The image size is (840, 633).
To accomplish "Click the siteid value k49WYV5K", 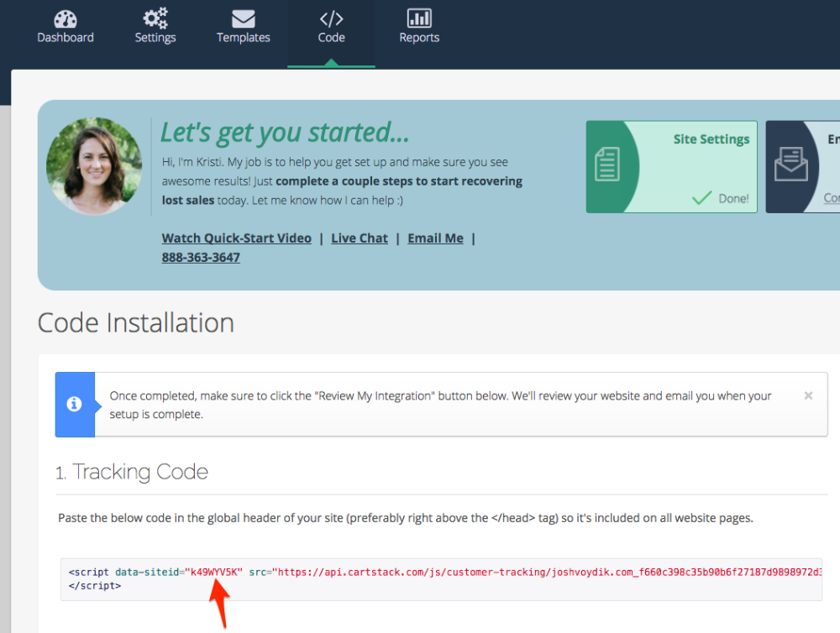I will tap(214, 572).
